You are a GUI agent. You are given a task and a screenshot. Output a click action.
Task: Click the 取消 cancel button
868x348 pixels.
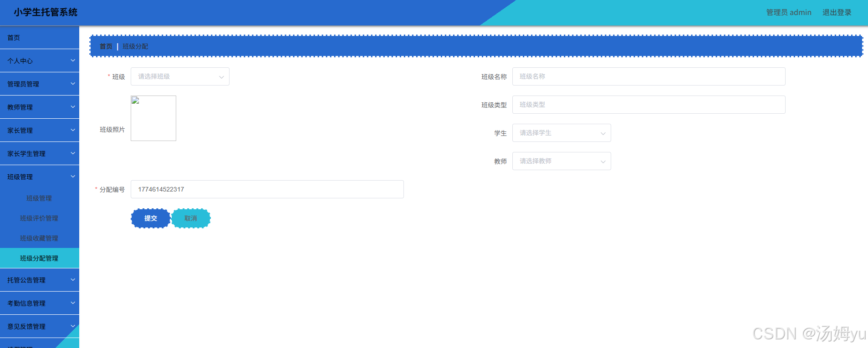[x=191, y=218]
